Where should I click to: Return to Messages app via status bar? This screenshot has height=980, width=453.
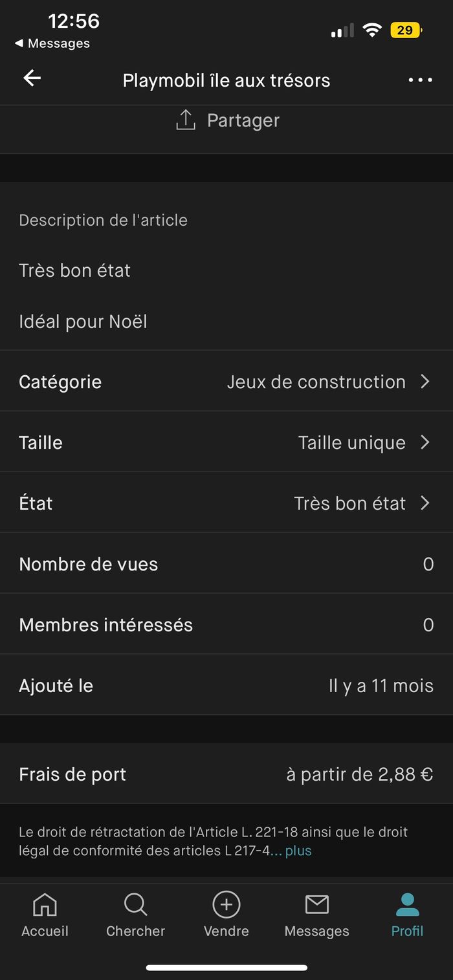click(x=52, y=43)
